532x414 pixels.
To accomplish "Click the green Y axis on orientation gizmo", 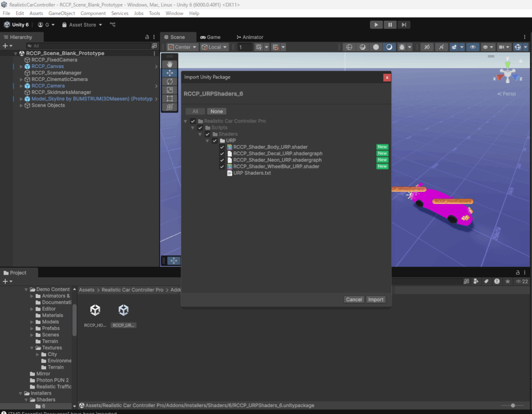I will pos(508,64).
